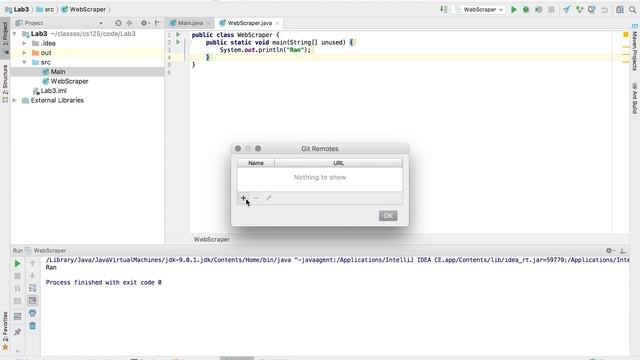Close the WebScraper.java tab
The width and height of the screenshot is (640, 360).
click(x=277, y=23)
